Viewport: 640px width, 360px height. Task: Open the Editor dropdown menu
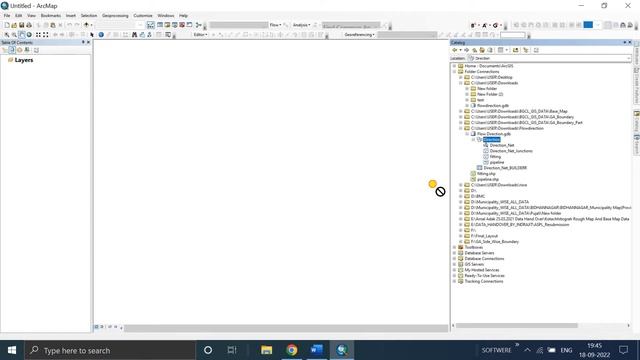pos(200,35)
